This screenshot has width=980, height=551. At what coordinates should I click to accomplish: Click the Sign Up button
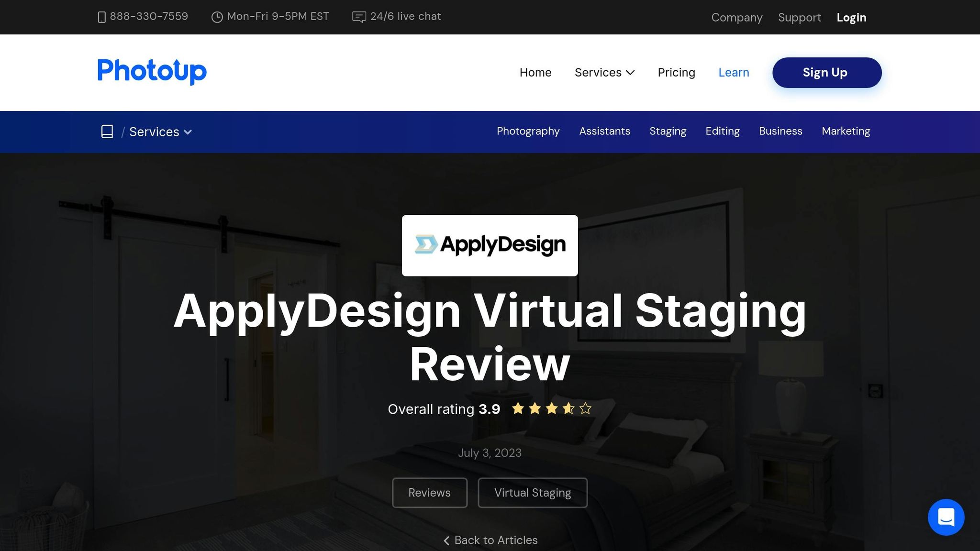click(x=827, y=73)
